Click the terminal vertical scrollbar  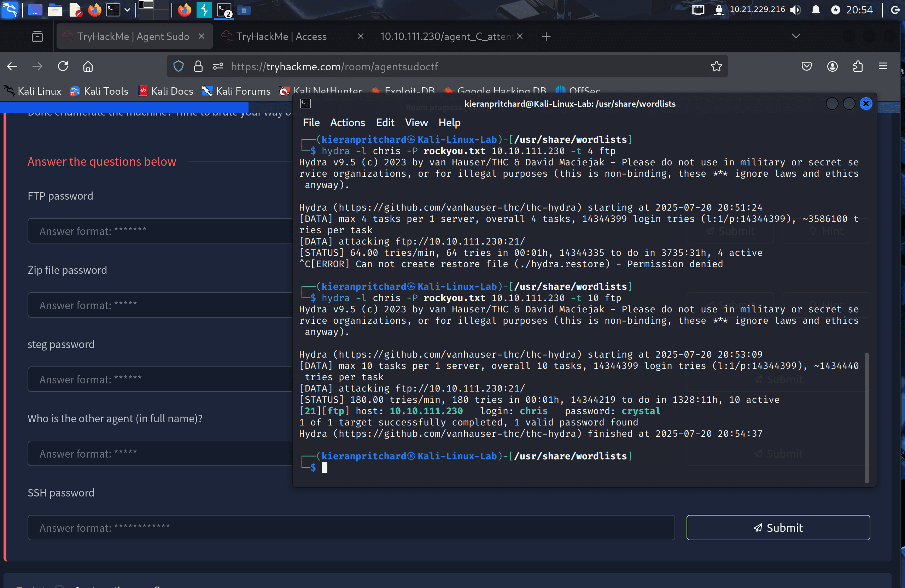866,418
